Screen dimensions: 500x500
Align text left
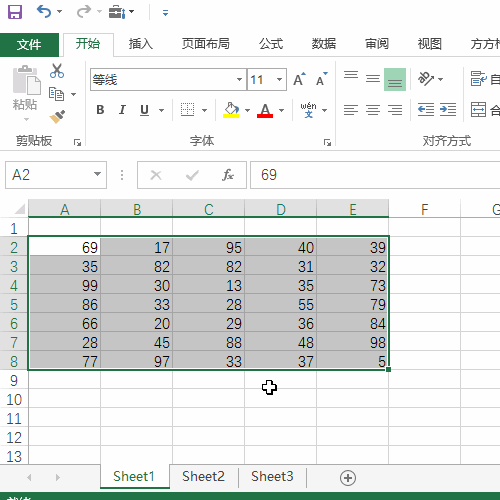point(351,110)
